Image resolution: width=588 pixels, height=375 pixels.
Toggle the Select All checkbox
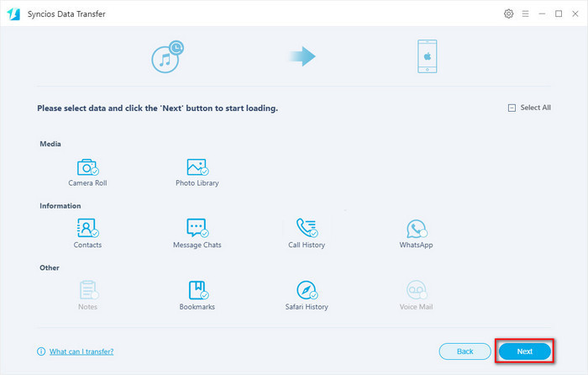(512, 108)
